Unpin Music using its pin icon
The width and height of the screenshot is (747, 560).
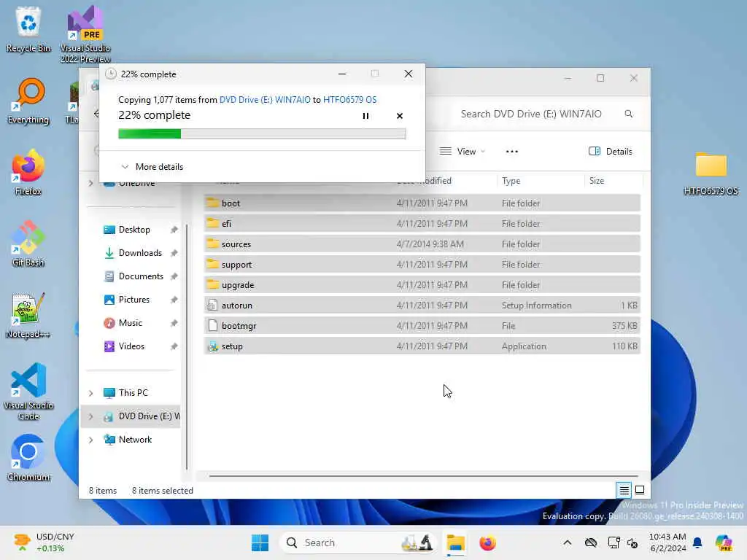point(174,323)
